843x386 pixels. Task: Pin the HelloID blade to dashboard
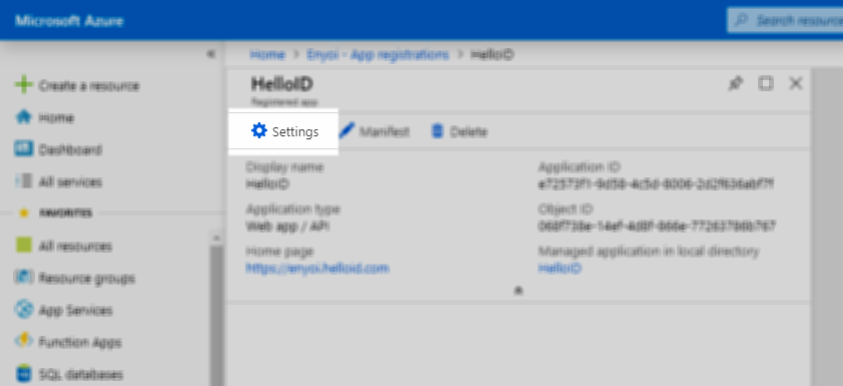coord(735,83)
